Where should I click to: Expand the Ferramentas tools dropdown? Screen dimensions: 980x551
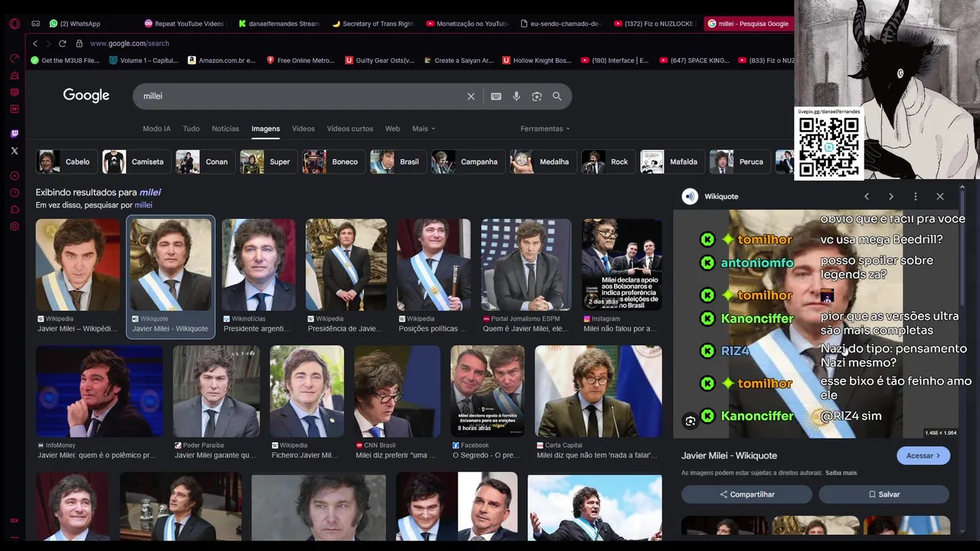[x=545, y=129]
